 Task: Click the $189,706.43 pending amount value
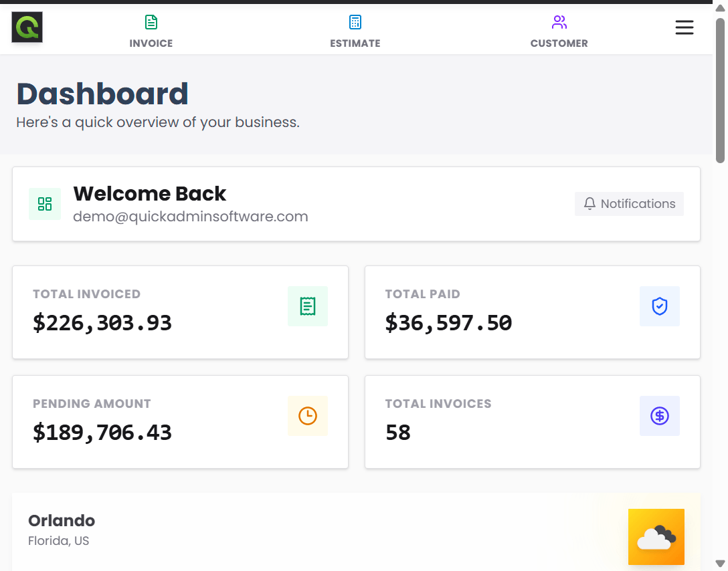point(102,433)
